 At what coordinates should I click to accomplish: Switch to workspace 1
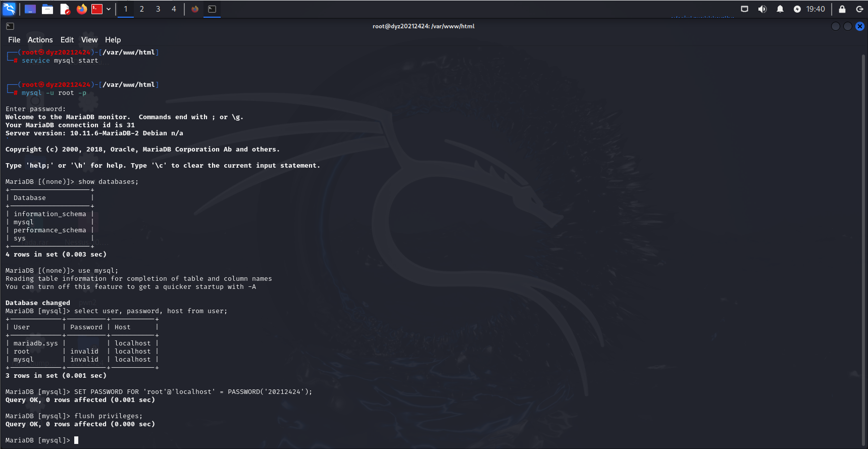126,9
